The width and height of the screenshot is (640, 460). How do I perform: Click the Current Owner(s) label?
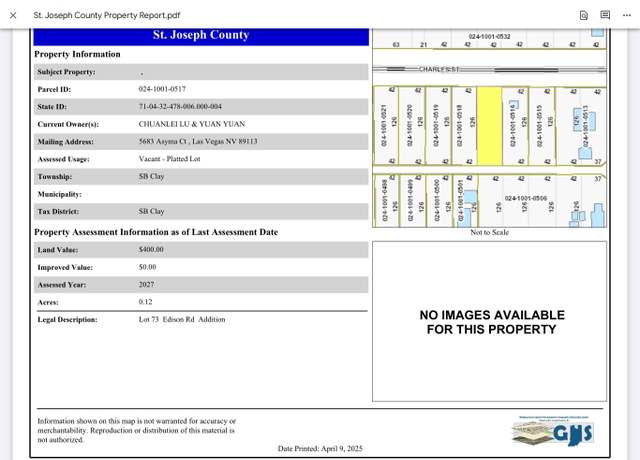click(68, 124)
